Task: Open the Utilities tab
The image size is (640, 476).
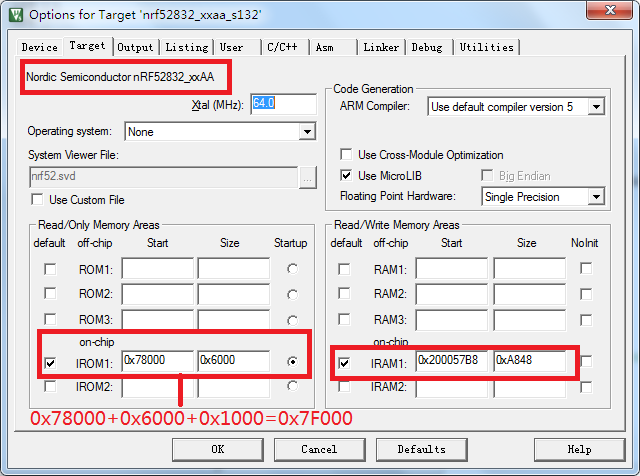Action: (486, 47)
